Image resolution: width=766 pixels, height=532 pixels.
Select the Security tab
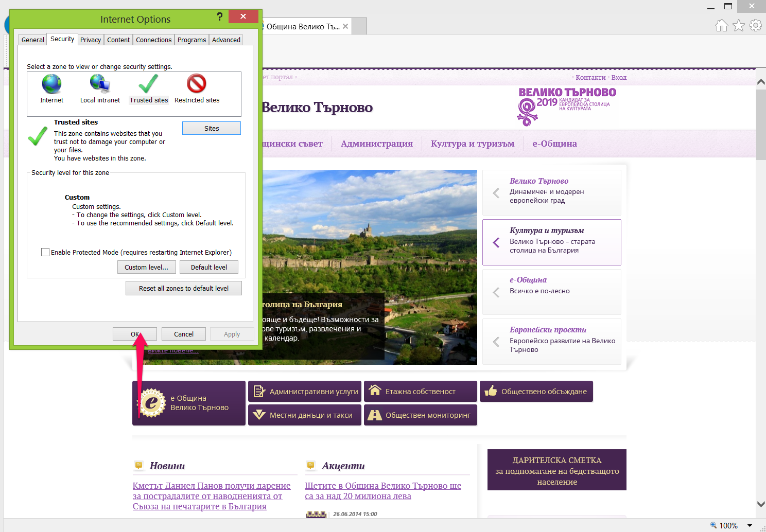[x=62, y=39]
